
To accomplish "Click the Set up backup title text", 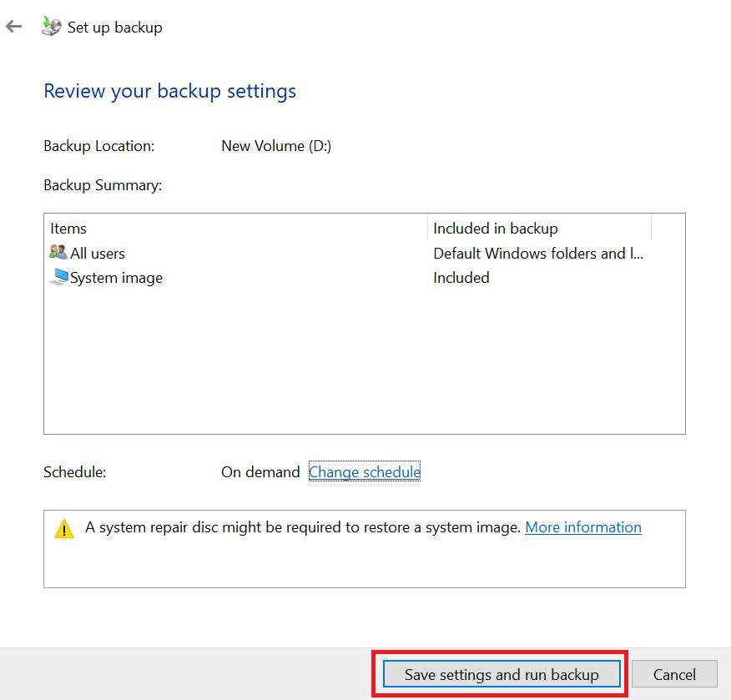I will (x=114, y=27).
